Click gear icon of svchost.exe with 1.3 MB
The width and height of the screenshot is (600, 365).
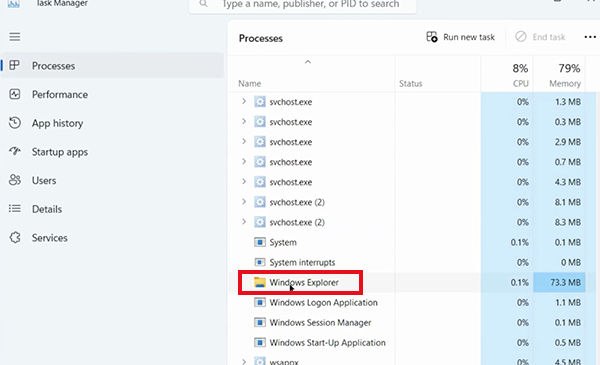pos(260,102)
